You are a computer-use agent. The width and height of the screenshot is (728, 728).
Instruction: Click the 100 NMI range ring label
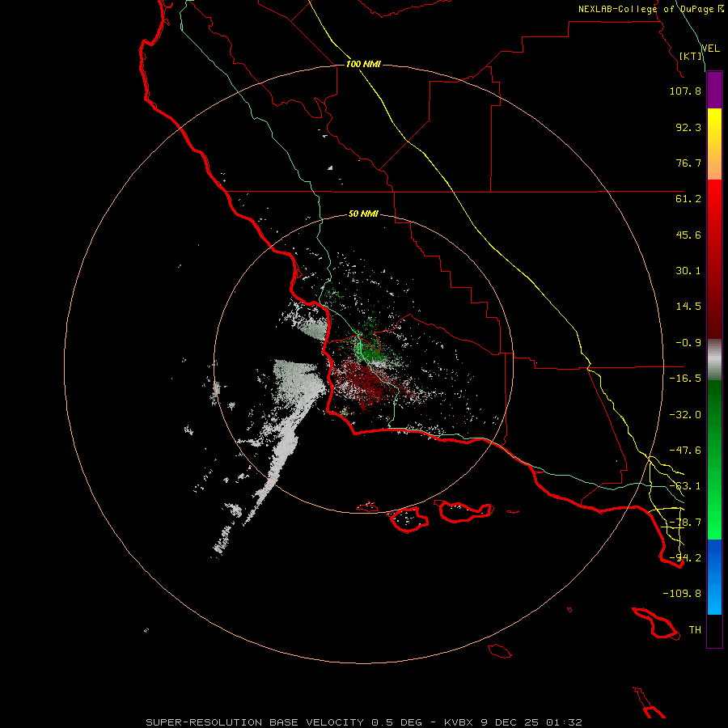click(363, 64)
